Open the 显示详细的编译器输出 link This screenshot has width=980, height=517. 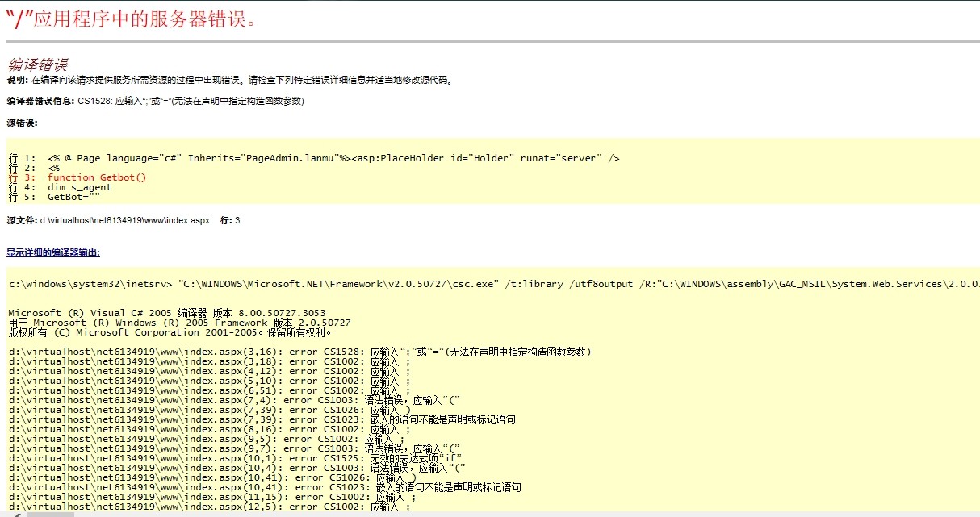[x=53, y=252]
